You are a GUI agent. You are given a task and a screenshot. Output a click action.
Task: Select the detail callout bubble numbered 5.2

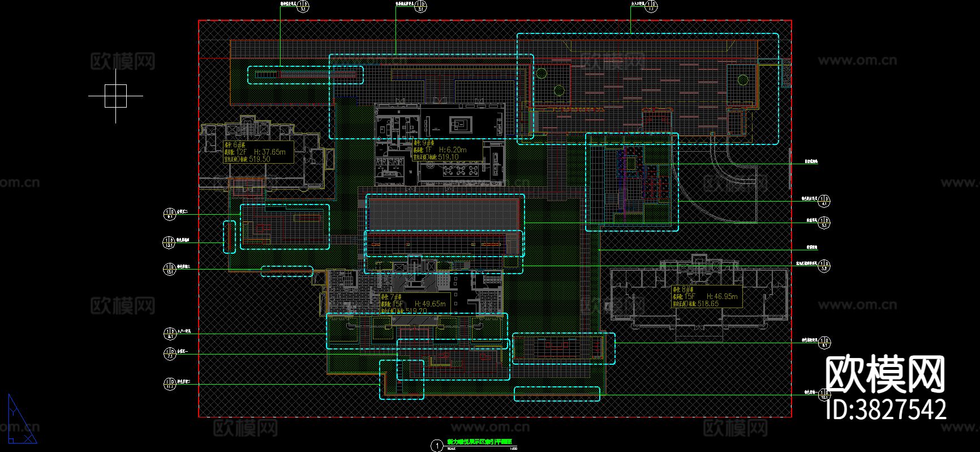(x=824, y=265)
